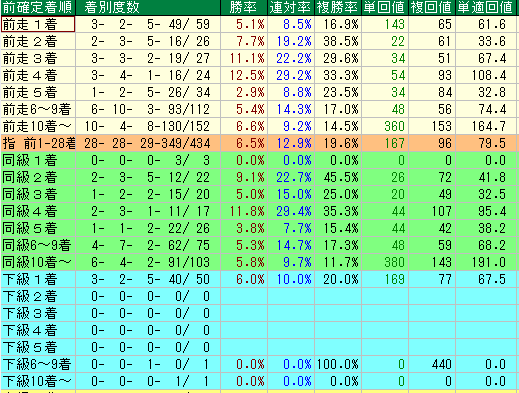Click the 複勝率 column header
Image resolution: width=519 pixels, height=393 pixels.
[x=338, y=7]
